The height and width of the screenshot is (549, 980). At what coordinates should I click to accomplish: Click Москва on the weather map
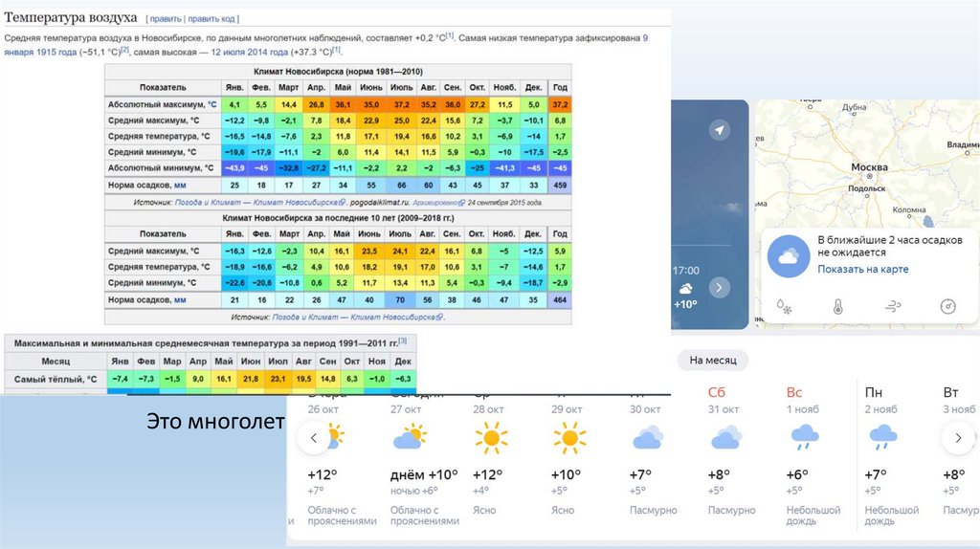coord(869,167)
